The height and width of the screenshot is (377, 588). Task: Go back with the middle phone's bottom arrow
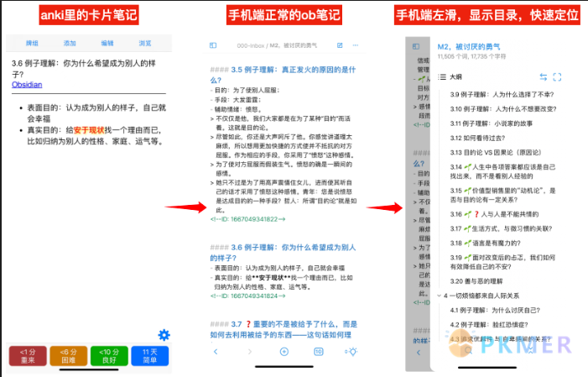tap(216, 352)
